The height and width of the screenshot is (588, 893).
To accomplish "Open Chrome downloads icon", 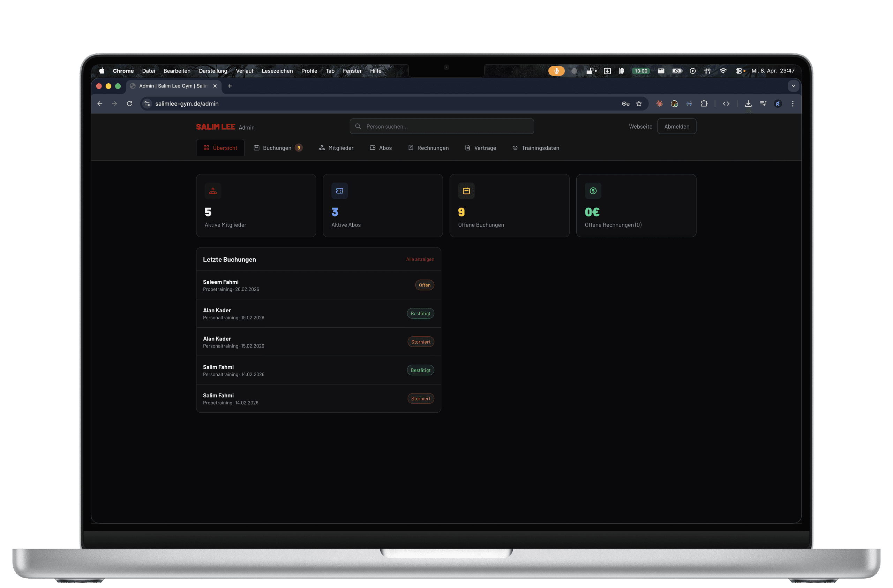I will click(748, 104).
